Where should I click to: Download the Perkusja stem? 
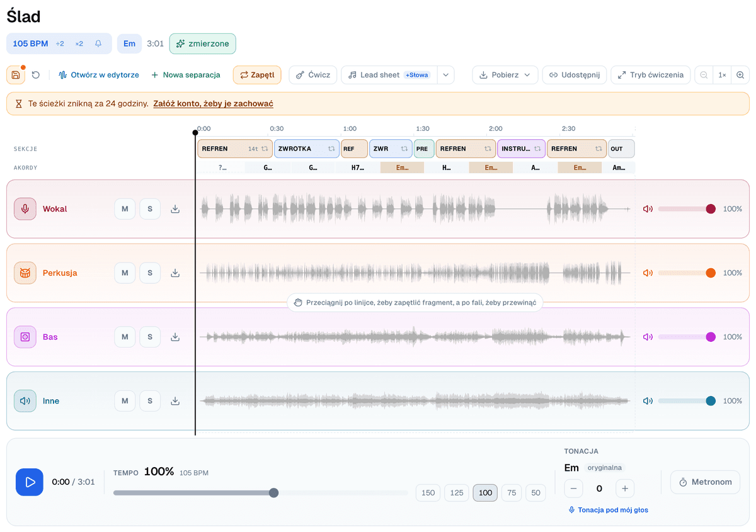[175, 273]
